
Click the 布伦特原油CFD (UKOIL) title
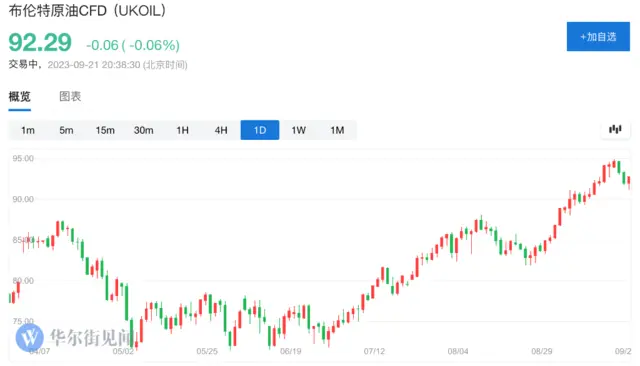(x=87, y=11)
